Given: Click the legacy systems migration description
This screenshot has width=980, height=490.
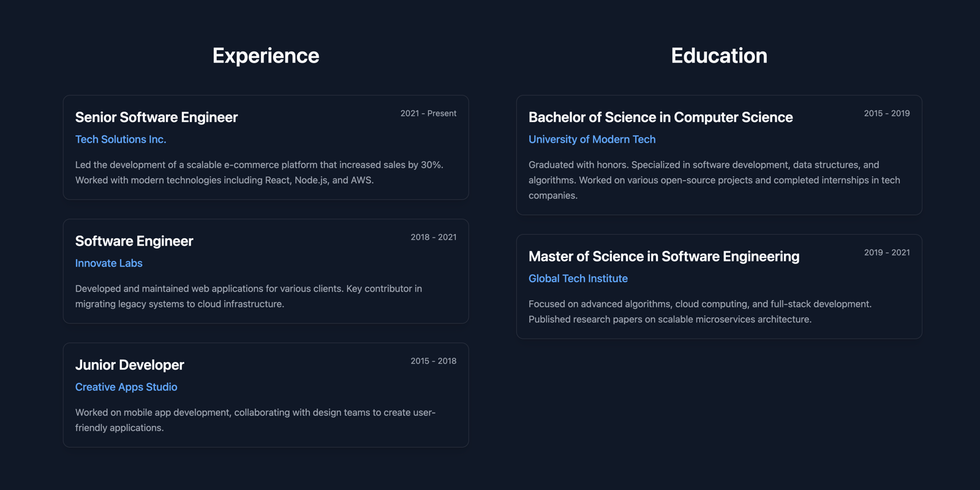Looking at the screenshot, I should pyautogui.click(x=249, y=296).
